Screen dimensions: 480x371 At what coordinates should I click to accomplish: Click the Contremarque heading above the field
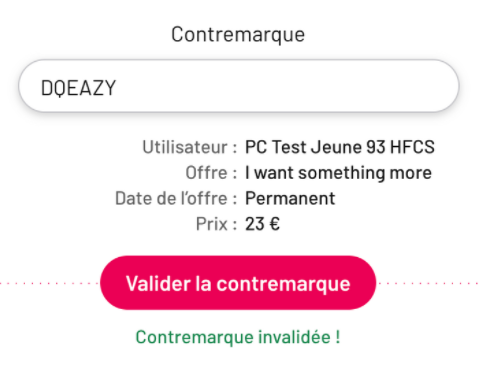click(x=238, y=35)
